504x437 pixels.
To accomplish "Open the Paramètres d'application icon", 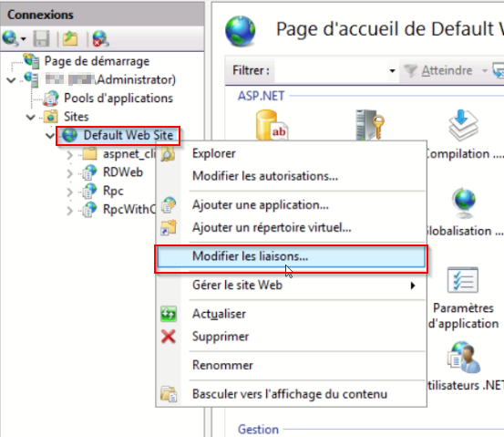I will point(463,280).
